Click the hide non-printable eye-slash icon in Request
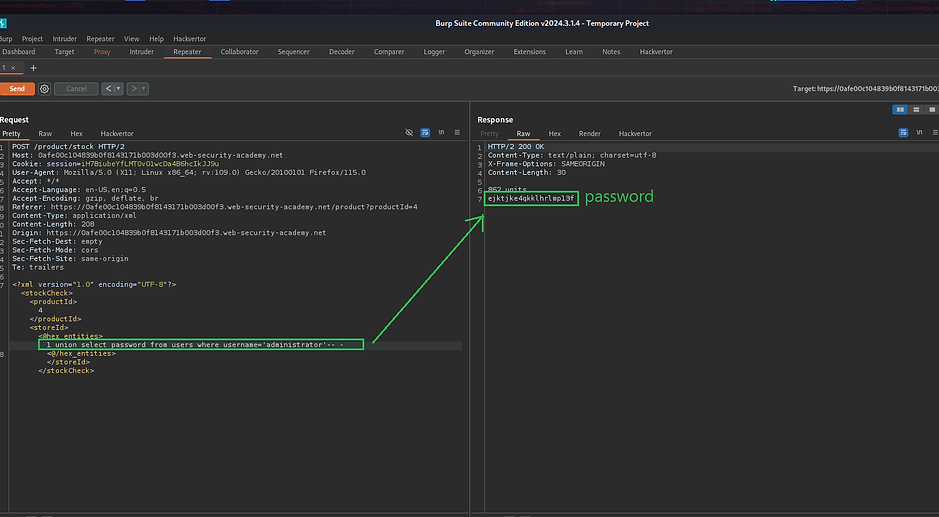This screenshot has height=517, width=939. tap(409, 133)
